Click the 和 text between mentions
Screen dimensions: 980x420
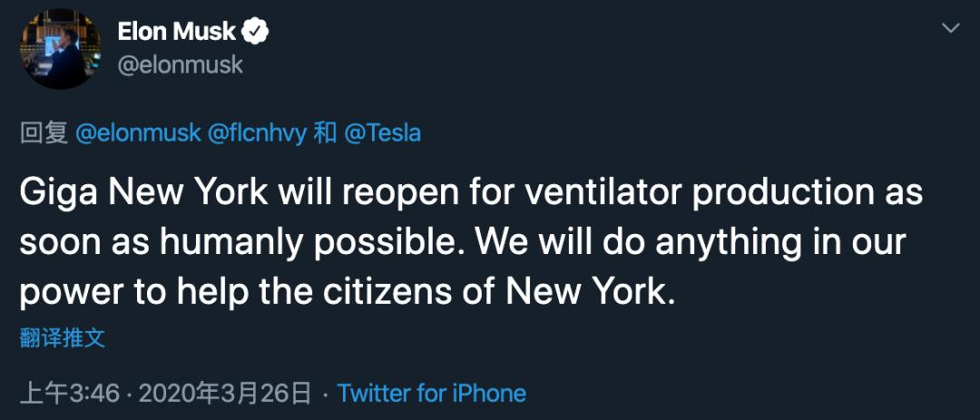click(x=325, y=133)
